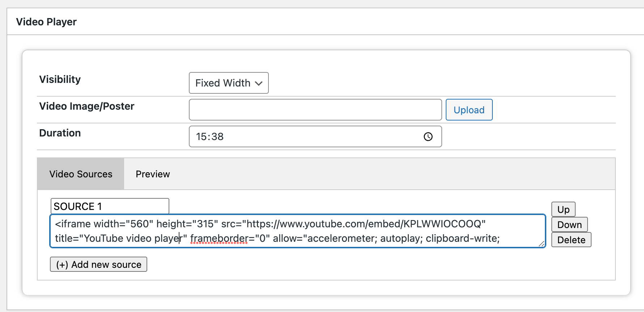This screenshot has width=644, height=312.
Task: Focus the Video Image/Poster text field
Action: coord(315,110)
